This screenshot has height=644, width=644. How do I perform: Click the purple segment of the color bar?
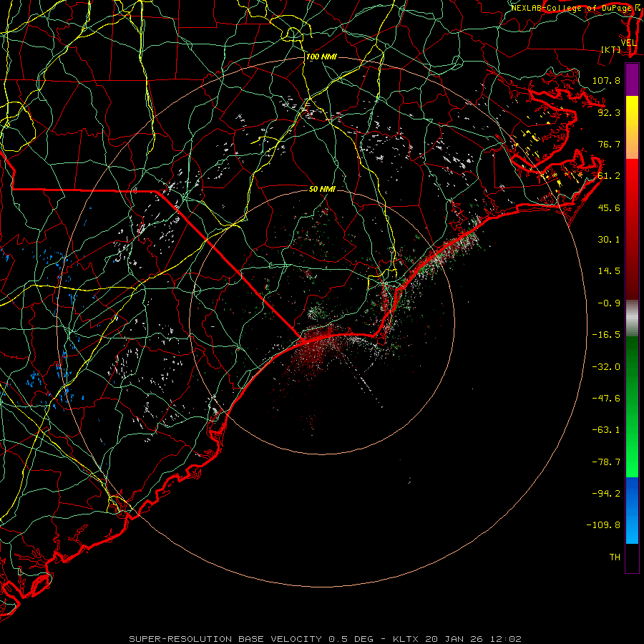point(632,79)
